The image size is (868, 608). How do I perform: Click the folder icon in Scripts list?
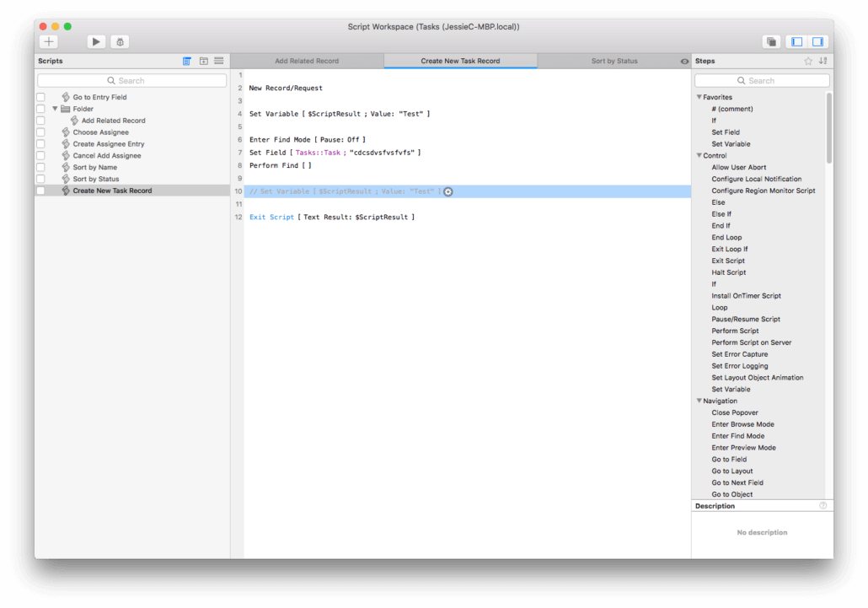pyautogui.click(x=66, y=109)
